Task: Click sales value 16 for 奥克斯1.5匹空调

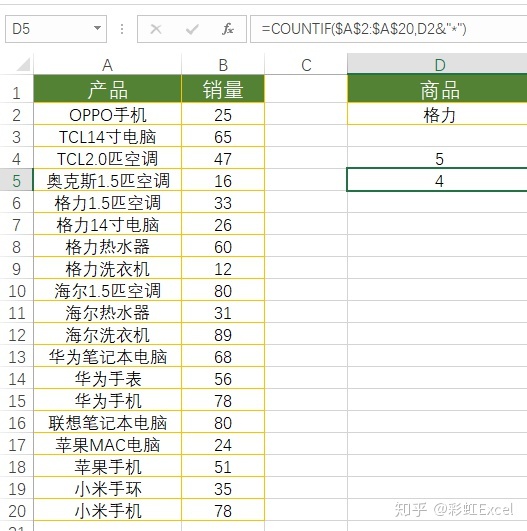Action: click(x=223, y=180)
